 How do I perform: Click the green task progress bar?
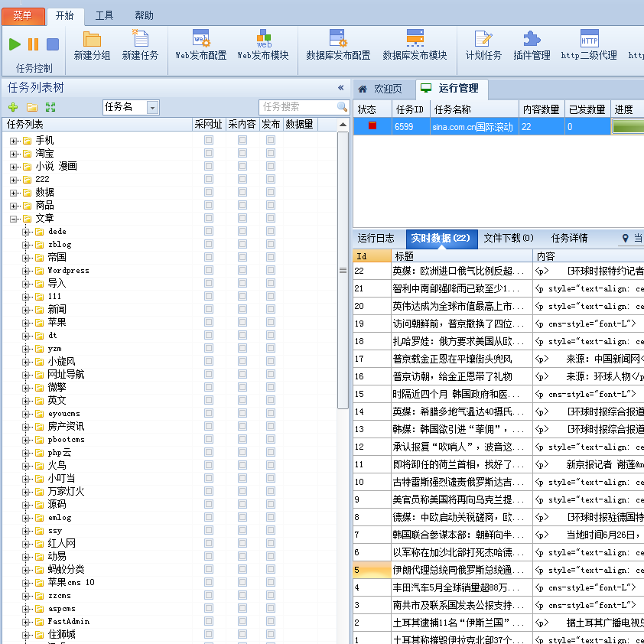click(628, 127)
